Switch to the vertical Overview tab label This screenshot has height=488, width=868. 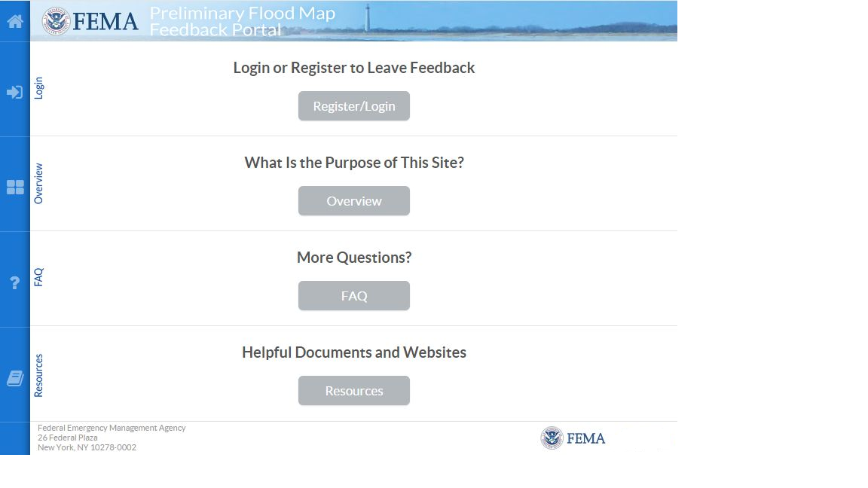tap(39, 184)
